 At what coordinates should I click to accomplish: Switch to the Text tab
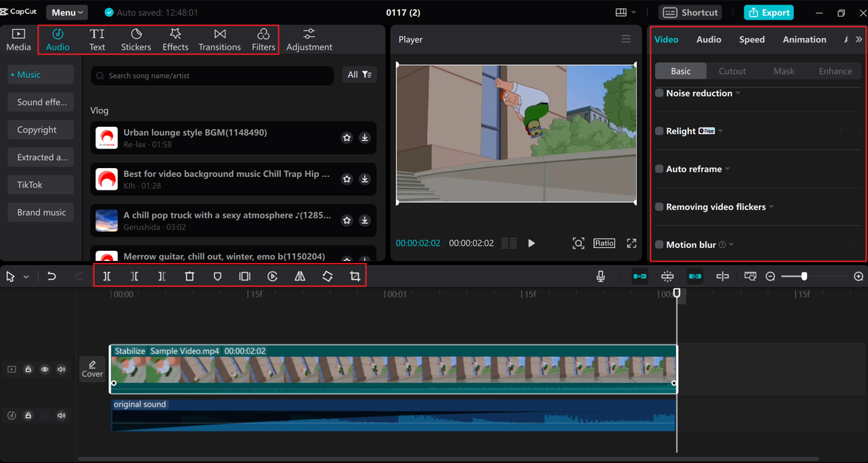pos(97,40)
